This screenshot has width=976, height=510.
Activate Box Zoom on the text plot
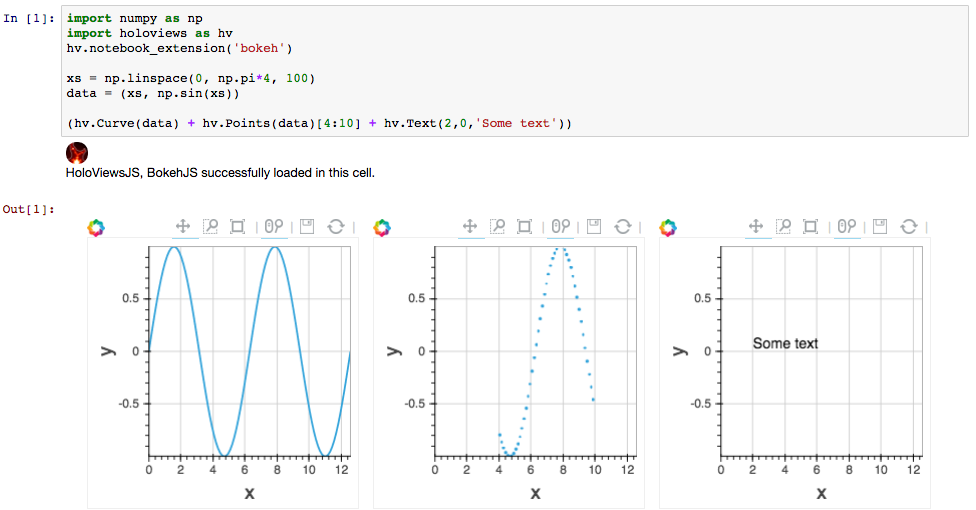point(784,227)
